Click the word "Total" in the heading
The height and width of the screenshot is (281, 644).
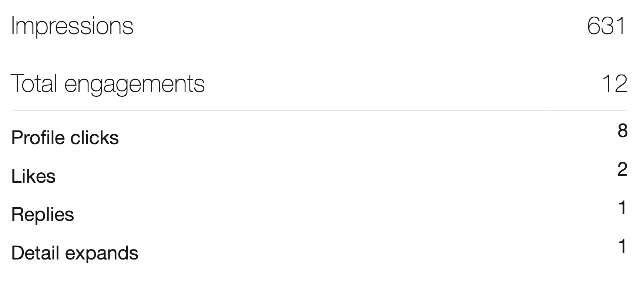coord(34,83)
